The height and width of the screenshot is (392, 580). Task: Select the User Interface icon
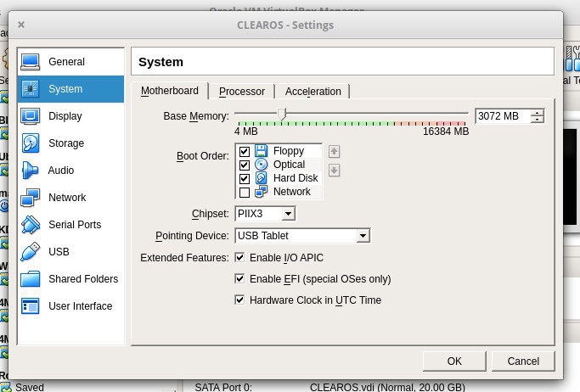pyautogui.click(x=31, y=306)
